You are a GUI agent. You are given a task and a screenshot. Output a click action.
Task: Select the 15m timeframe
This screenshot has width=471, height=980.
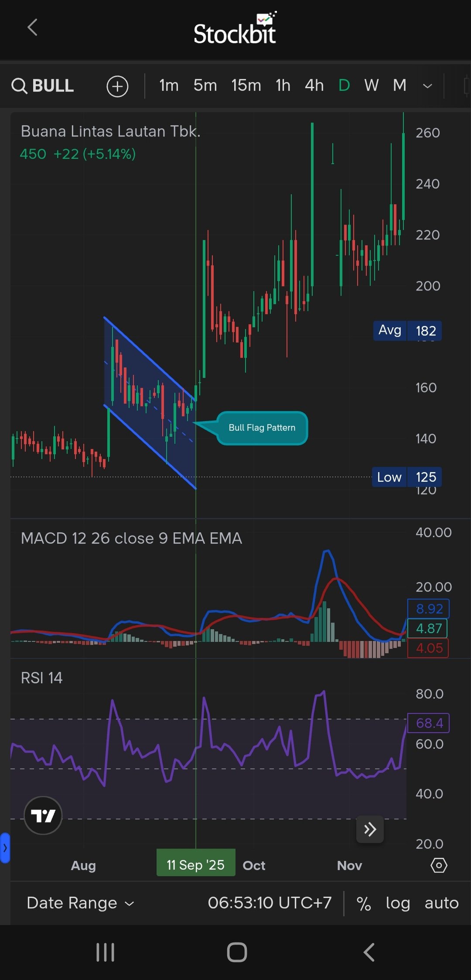click(x=246, y=86)
